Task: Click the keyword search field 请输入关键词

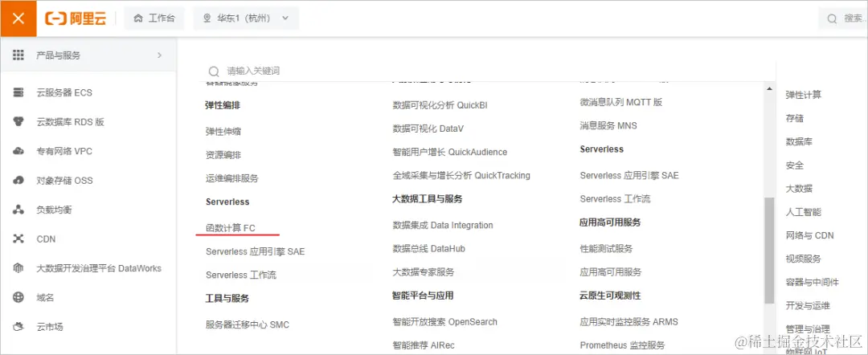Action: (x=487, y=71)
